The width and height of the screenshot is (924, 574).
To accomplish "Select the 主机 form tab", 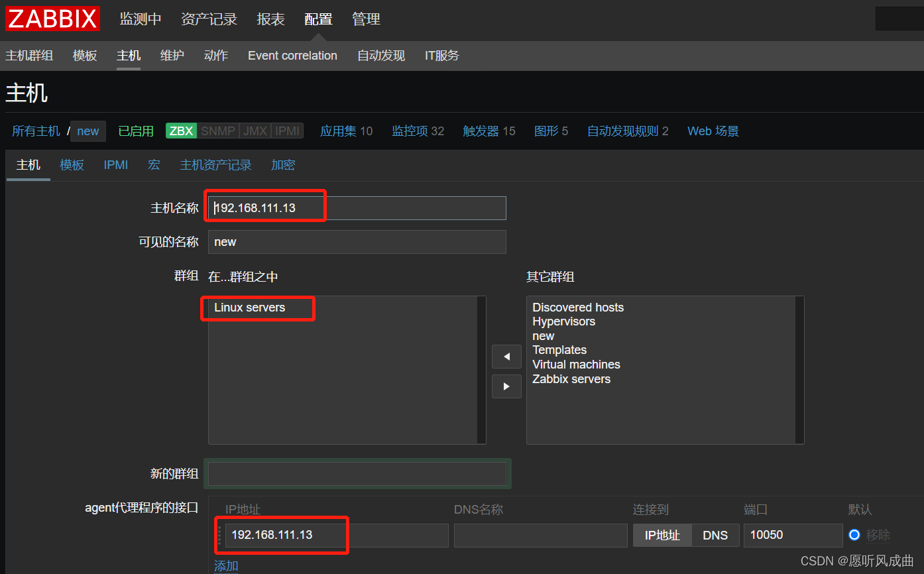I will (x=29, y=165).
